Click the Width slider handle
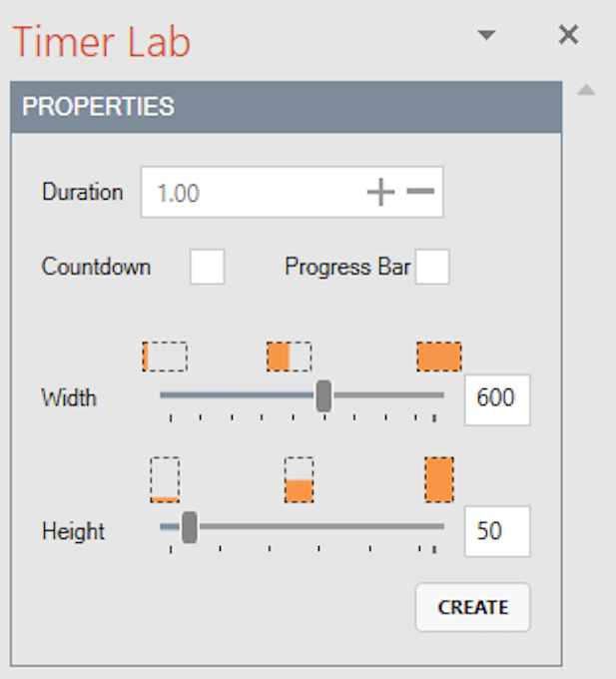Viewport: 616px width, 679px height. pyautogui.click(x=323, y=395)
